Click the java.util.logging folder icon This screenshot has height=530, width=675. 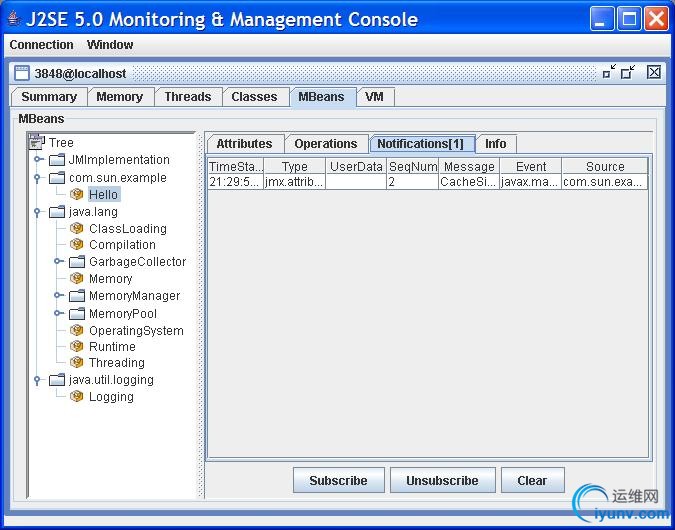tap(57, 380)
